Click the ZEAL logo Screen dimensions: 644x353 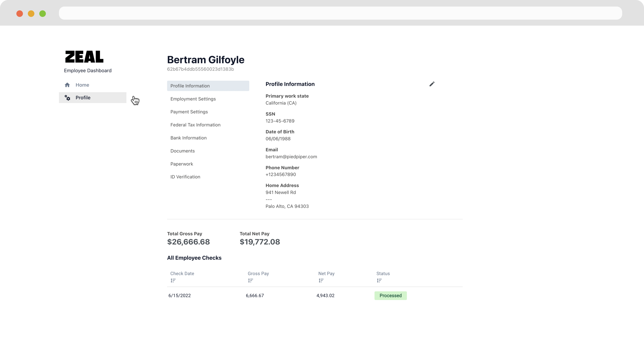(84, 57)
